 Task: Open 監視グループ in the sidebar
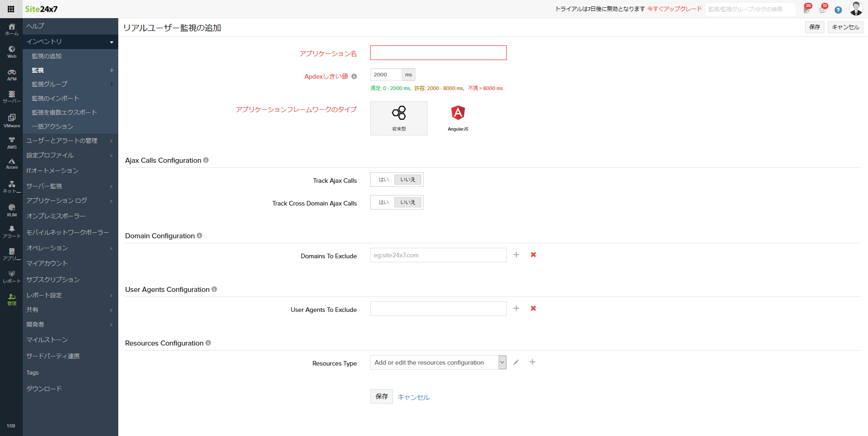(x=50, y=84)
